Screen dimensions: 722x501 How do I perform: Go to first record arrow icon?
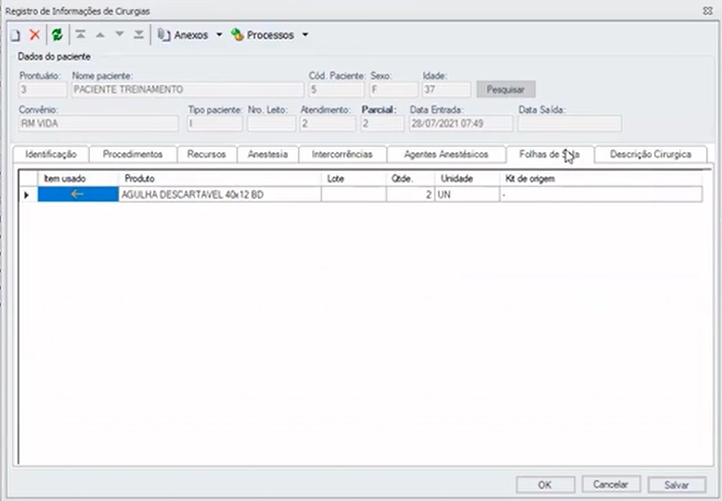pyautogui.click(x=81, y=35)
